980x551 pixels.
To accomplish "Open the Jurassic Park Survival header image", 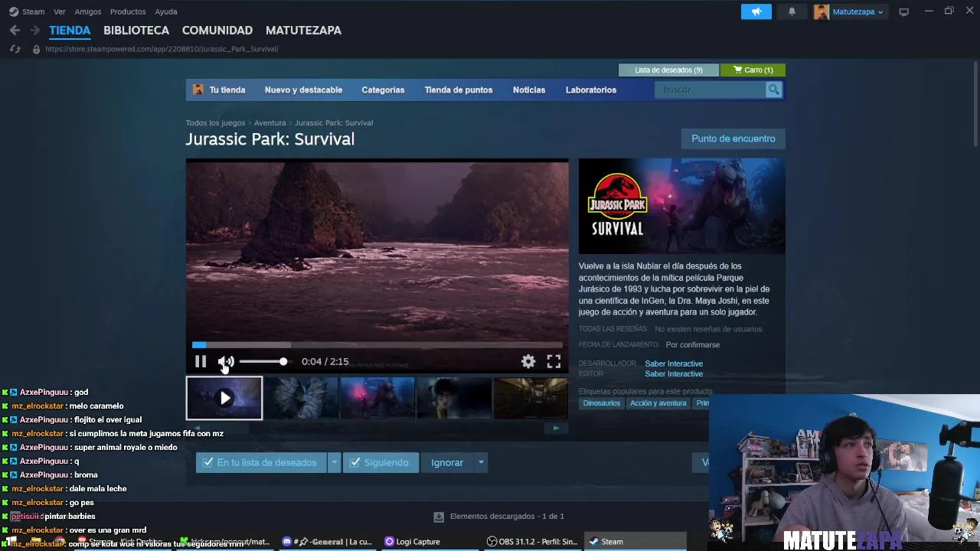I will click(x=681, y=206).
